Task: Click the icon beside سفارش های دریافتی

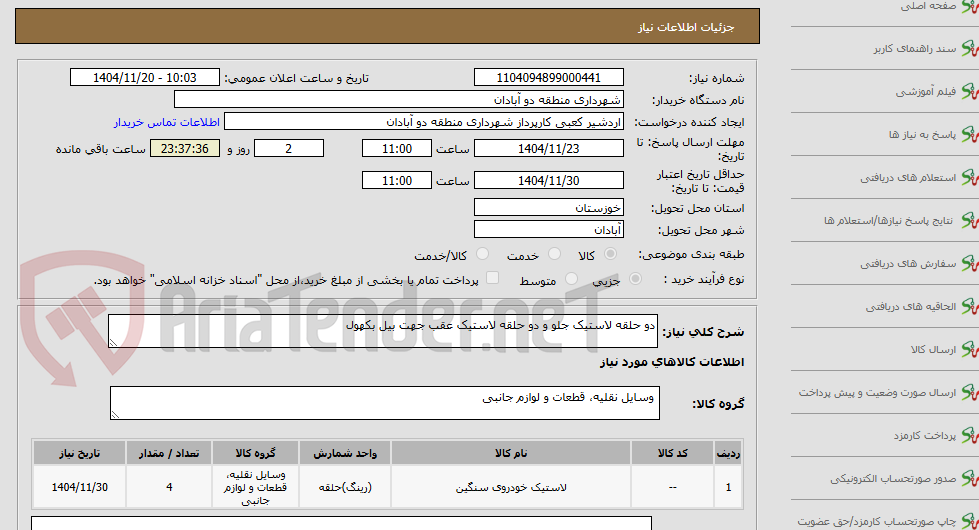Action: click(970, 264)
